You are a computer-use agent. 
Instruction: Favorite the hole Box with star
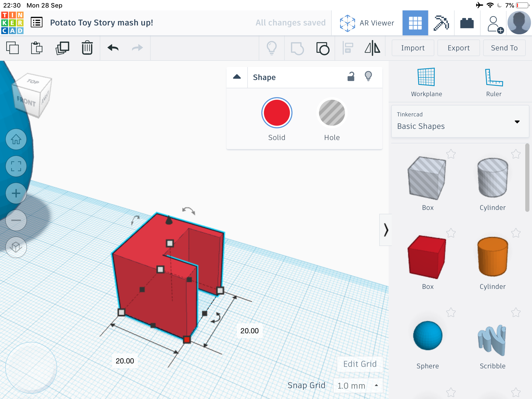click(451, 154)
